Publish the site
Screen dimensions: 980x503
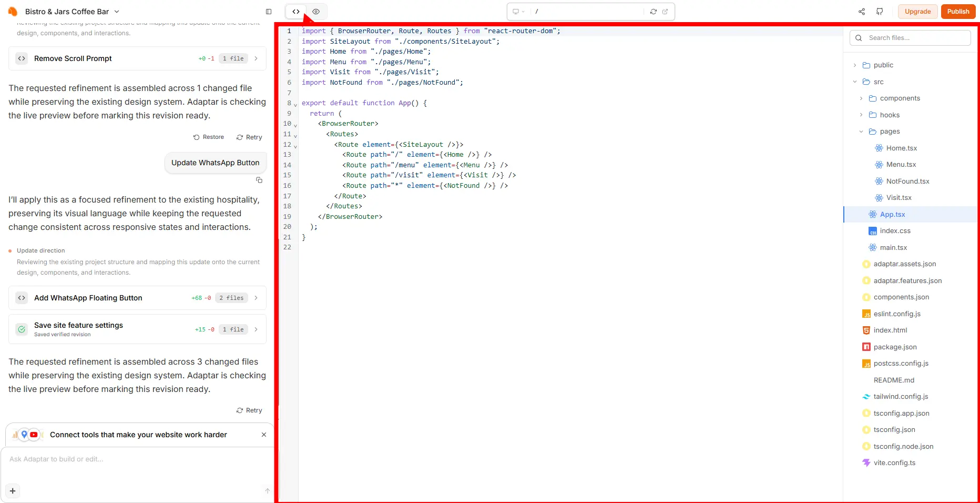tap(958, 12)
